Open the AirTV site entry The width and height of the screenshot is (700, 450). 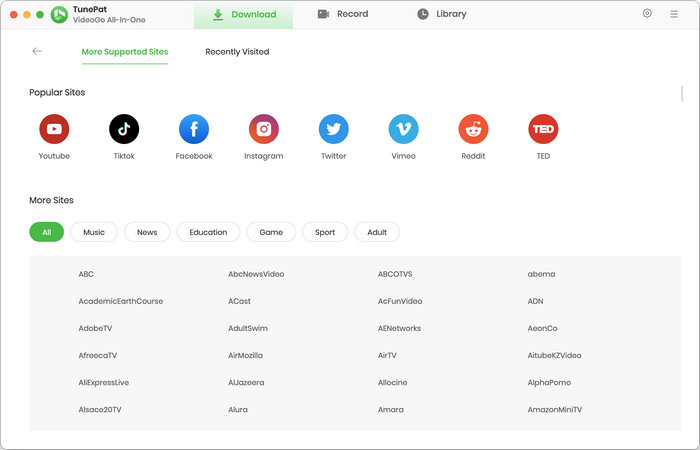point(387,355)
